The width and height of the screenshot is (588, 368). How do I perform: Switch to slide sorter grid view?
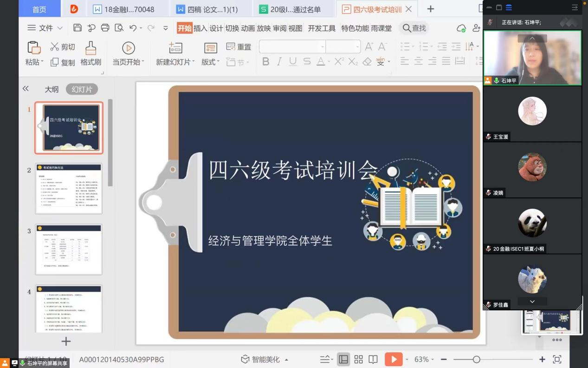(x=358, y=359)
